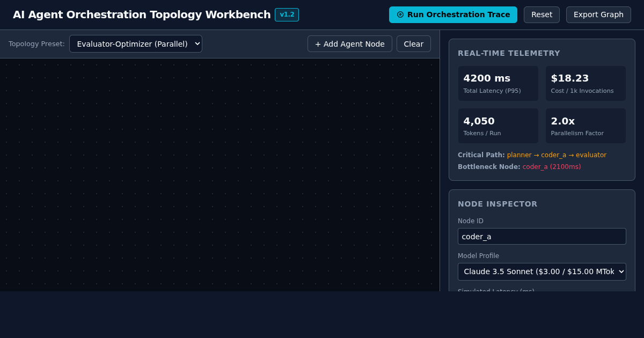Open the Model Profile dropdown
The image size is (644, 338).
[542, 271]
